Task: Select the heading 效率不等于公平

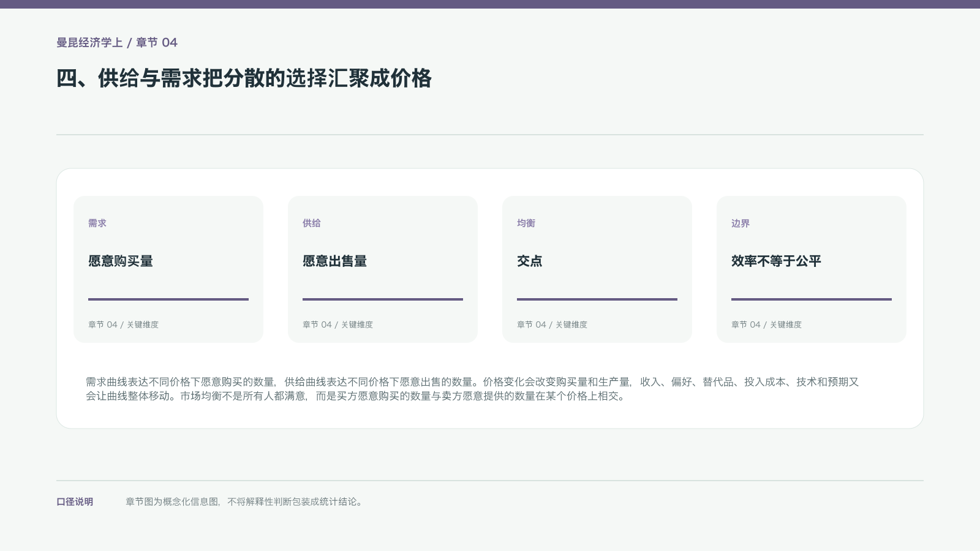Action: click(776, 261)
